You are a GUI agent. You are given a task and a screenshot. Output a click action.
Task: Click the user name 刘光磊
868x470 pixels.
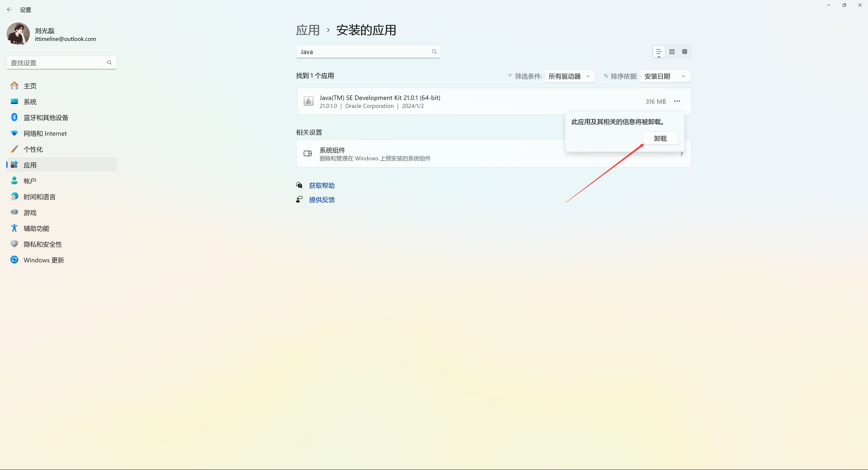pos(45,31)
